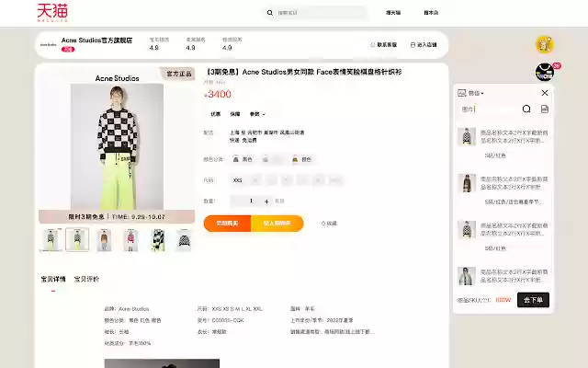This screenshot has height=368, width=588.
Task: Select first gallery thumbnail
Action: click(51, 239)
